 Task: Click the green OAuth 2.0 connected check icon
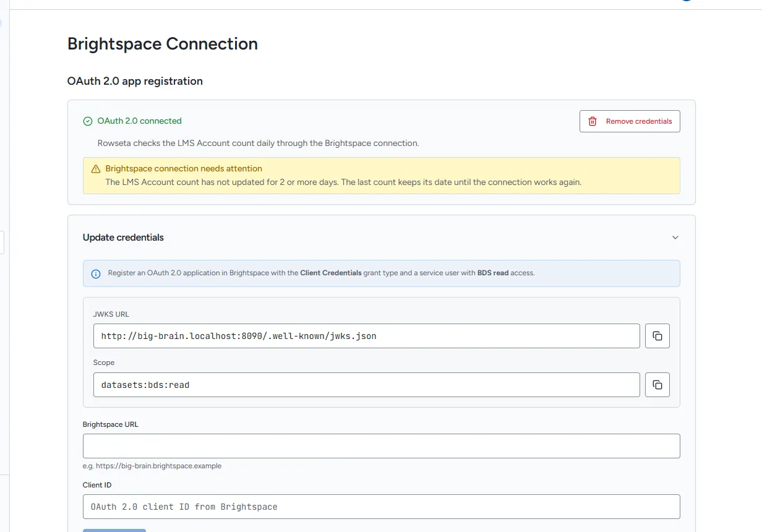tap(88, 121)
